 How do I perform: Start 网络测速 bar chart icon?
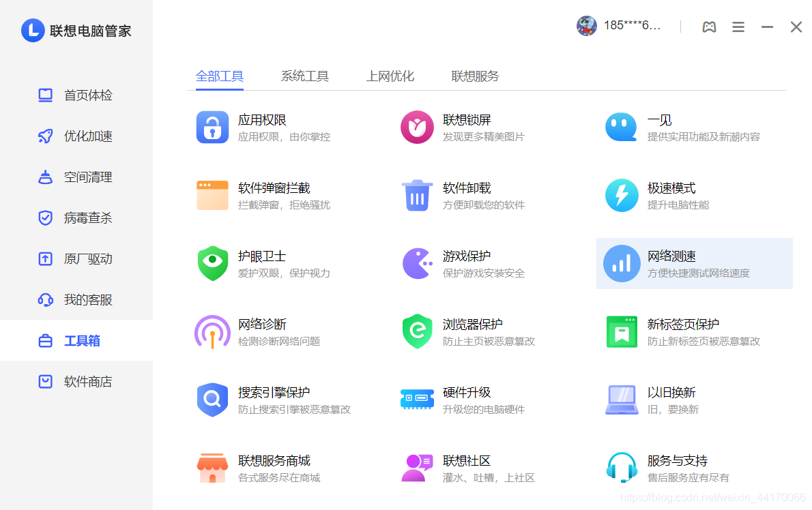click(622, 263)
